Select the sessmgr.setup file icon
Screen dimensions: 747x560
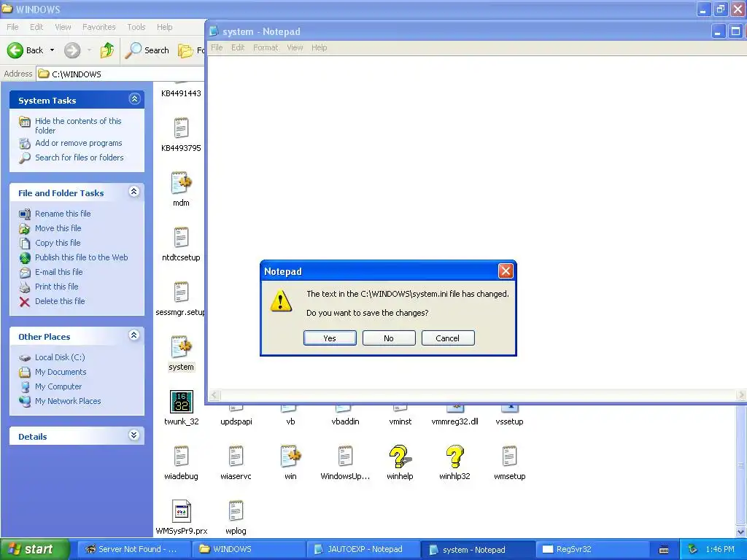coord(181,292)
